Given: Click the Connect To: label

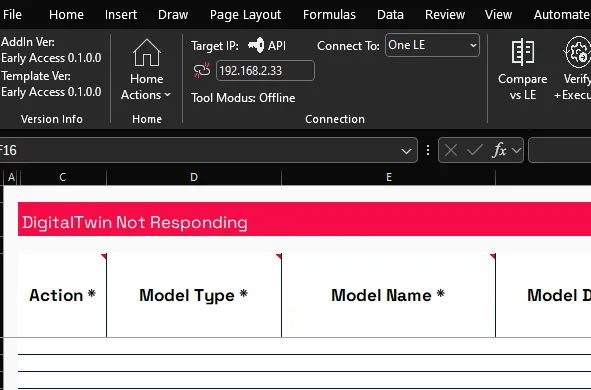Looking at the screenshot, I should (348, 46).
